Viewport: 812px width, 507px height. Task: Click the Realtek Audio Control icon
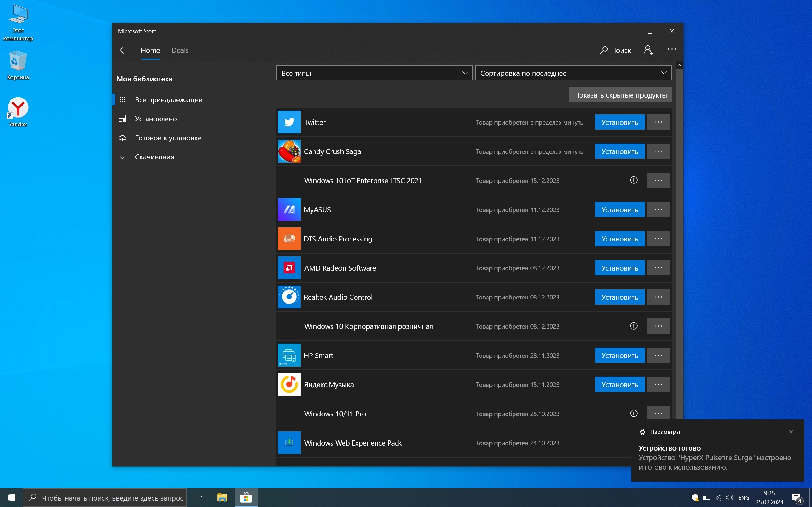(x=289, y=297)
